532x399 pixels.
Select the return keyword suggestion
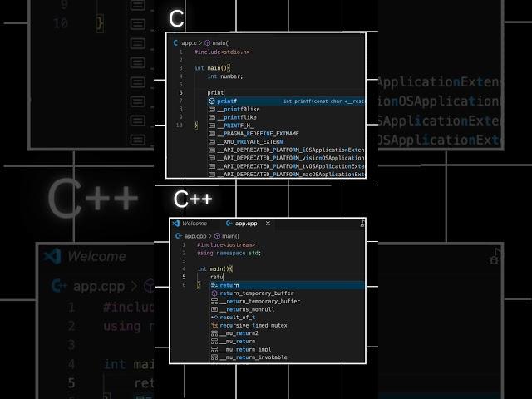[288, 285]
